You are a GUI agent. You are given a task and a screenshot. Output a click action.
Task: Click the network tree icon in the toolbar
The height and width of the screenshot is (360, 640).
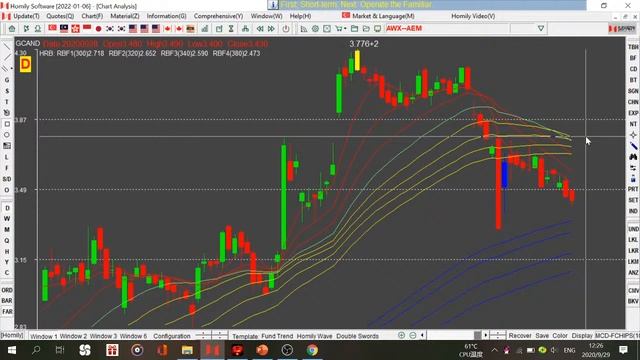click(245, 29)
